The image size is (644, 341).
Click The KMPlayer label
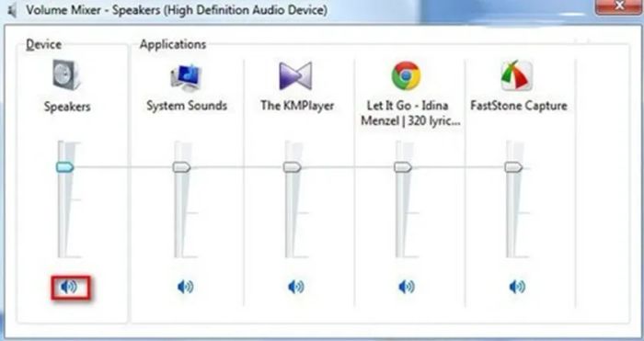tap(297, 106)
